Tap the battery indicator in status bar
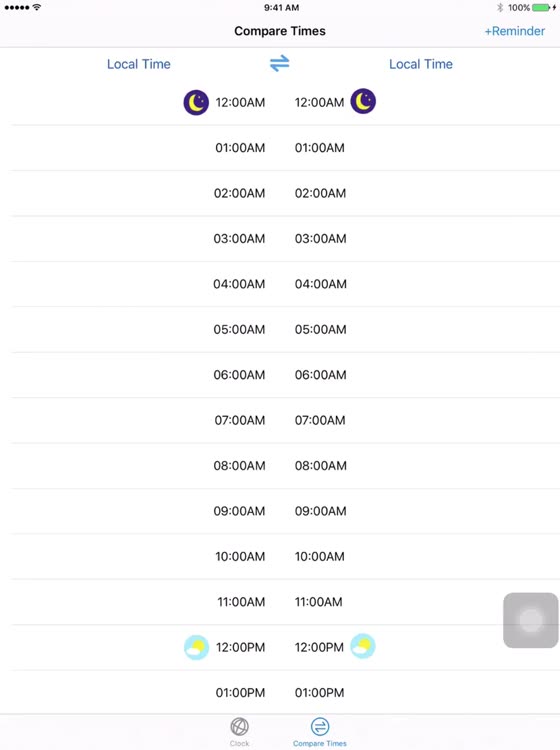This screenshot has width=560, height=750. point(541,8)
